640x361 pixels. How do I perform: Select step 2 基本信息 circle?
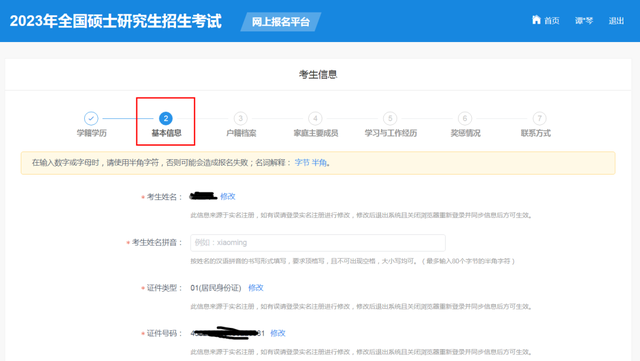pos(166,118)
